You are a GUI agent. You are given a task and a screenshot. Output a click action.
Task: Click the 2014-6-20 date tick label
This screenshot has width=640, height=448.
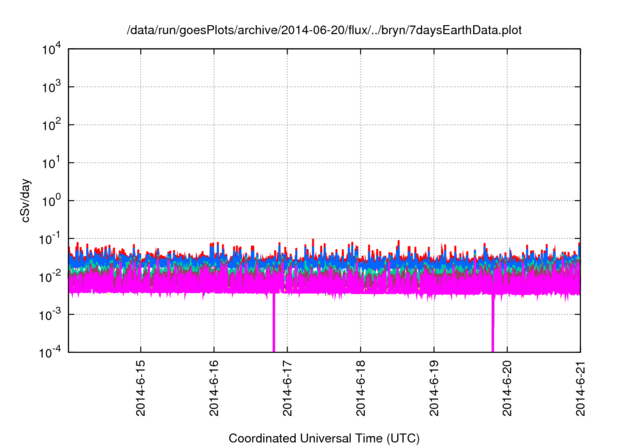click(507, 388)
